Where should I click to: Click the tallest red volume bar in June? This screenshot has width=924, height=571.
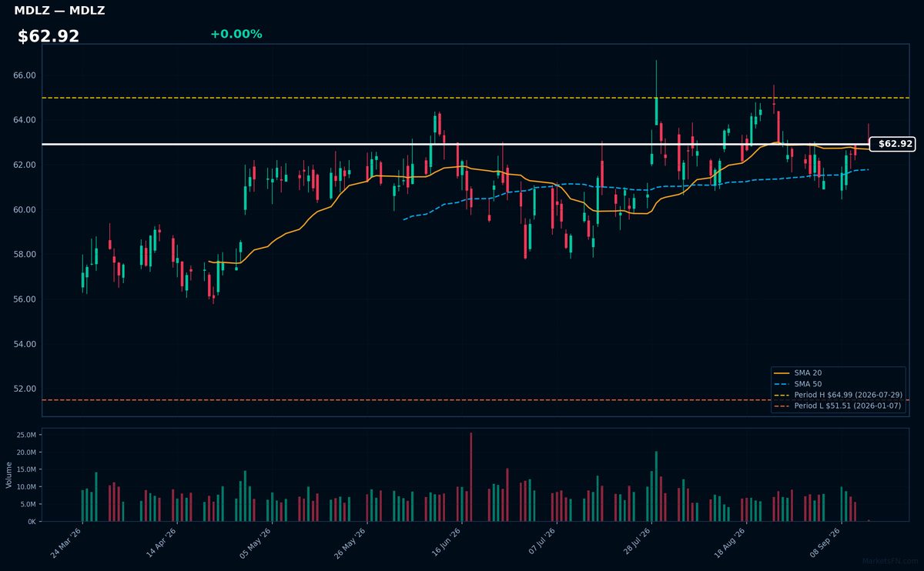[x=470, y=477]
